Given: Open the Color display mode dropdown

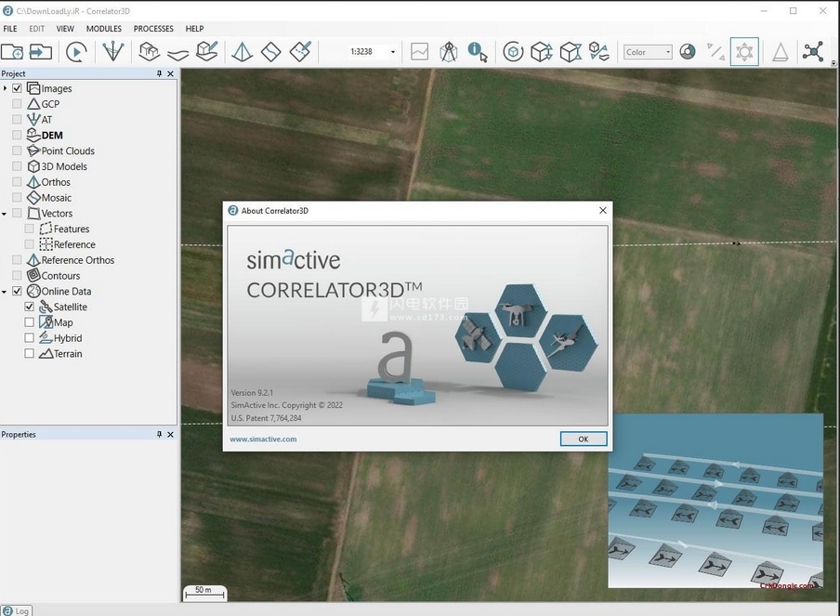Looking at the screenshot, I should [648, 52].
